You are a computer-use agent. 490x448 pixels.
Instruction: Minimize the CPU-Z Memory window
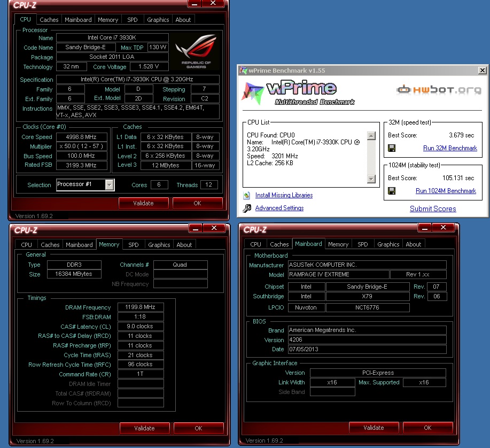pos(196,228)
